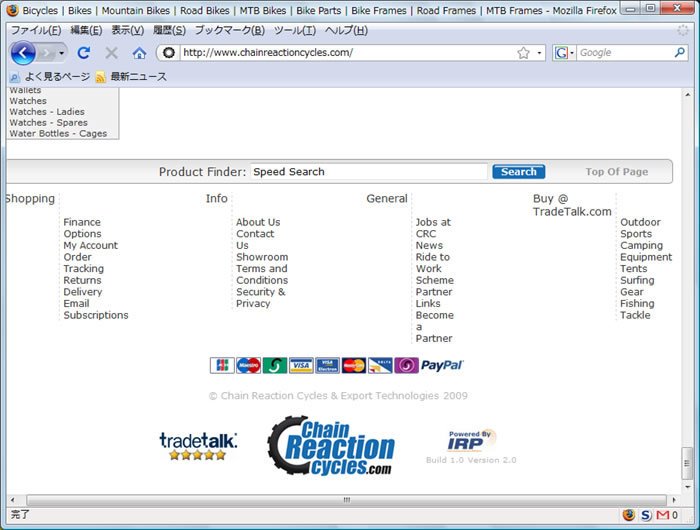Open the address bar history dropdown
Screen dimensions: 700x530
(x=539, y=53)
